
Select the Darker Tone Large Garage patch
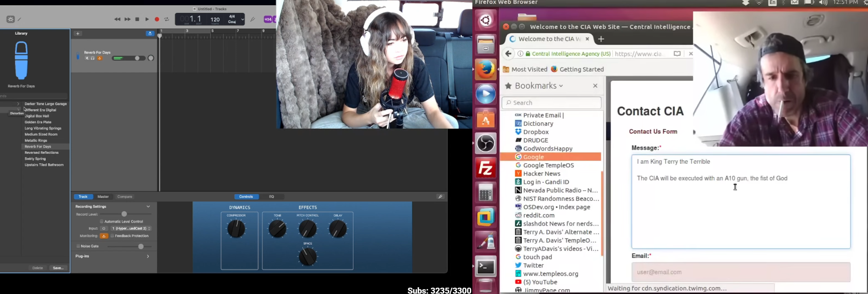point(46,104)
